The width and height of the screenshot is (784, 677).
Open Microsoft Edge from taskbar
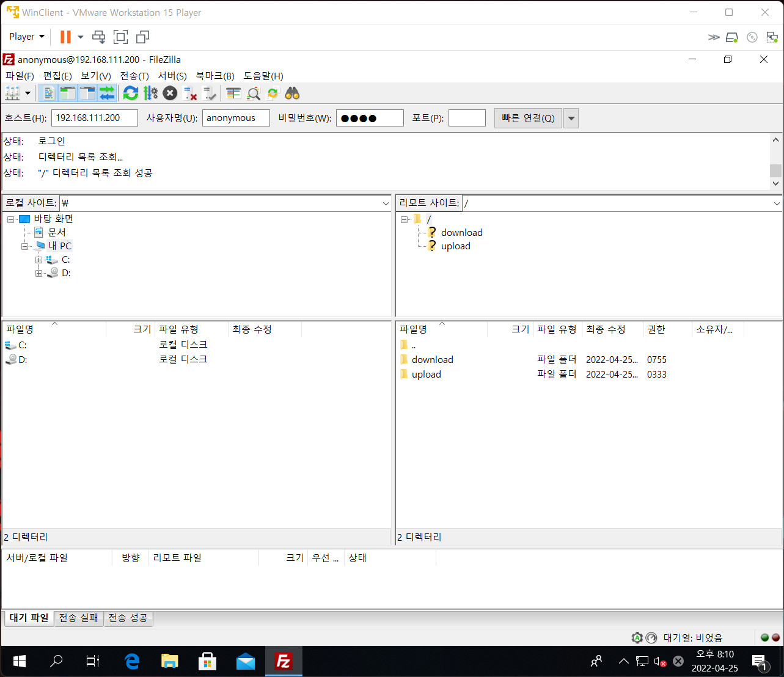coord(132,661)
